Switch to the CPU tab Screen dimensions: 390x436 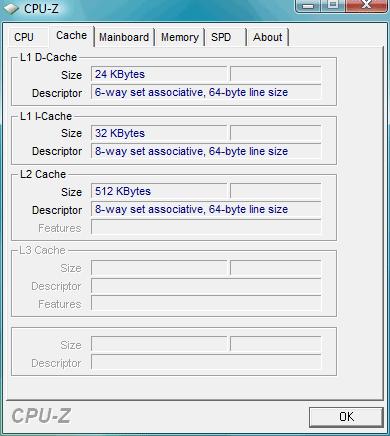[28, 37]
